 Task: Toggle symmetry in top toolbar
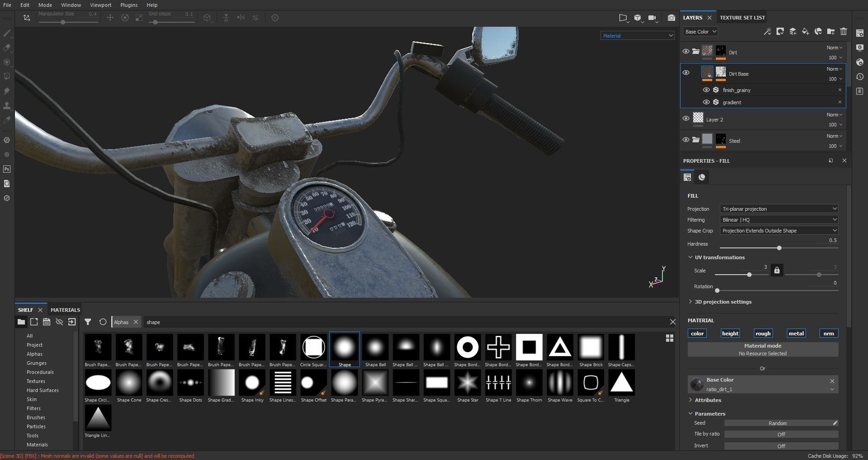pyautogui.click(x=241, y=18)
